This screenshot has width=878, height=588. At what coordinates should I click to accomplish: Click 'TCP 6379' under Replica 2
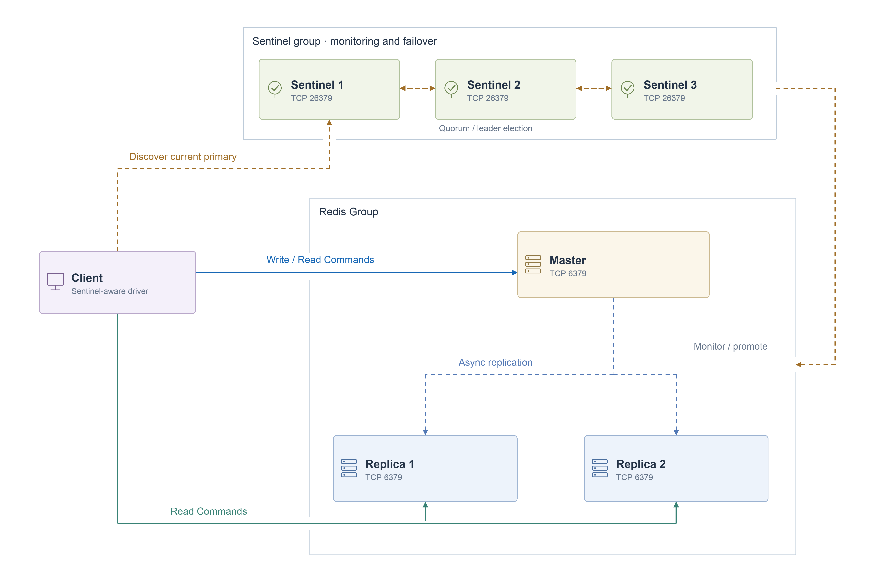point(634,477)
